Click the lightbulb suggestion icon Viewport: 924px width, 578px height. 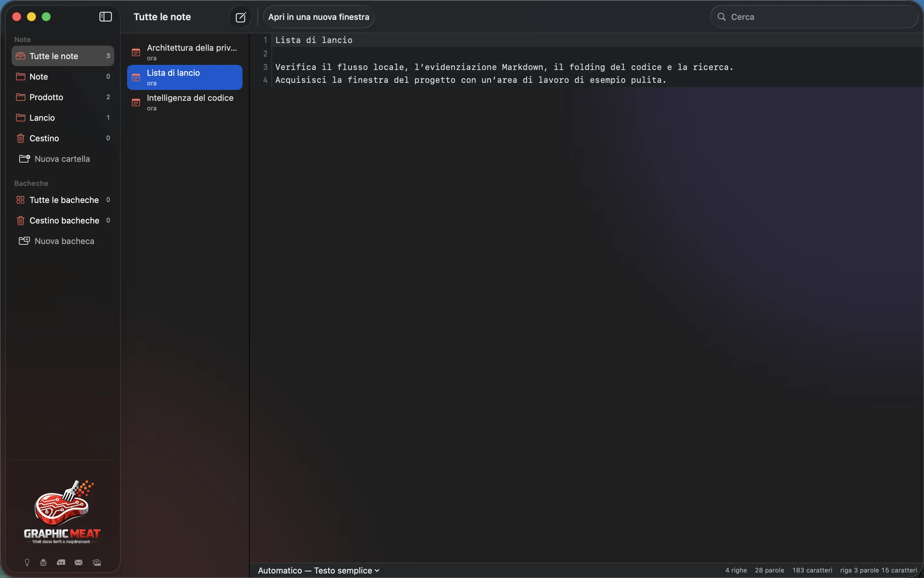point(27,562)
